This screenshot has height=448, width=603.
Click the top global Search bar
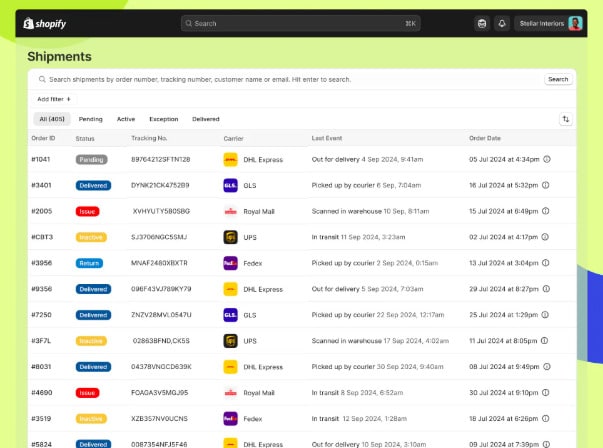pos(300,23)
